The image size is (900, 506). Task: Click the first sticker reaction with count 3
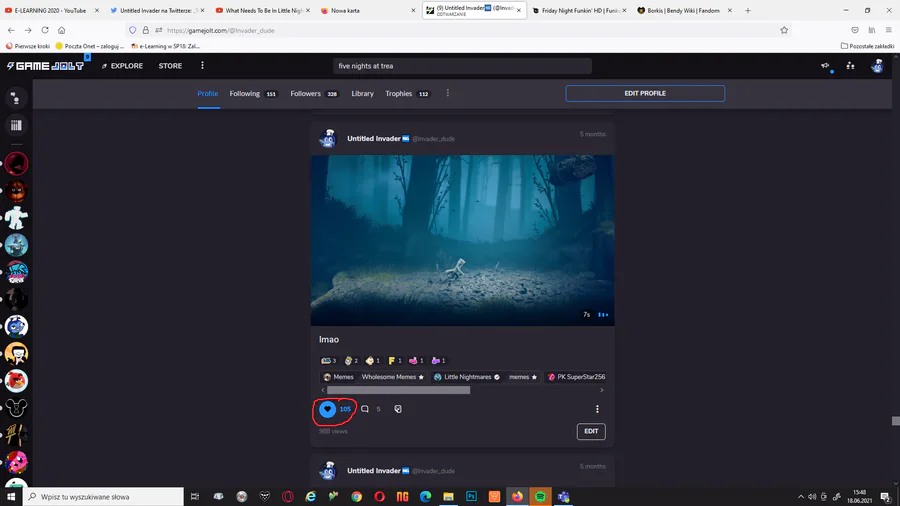point(329,361)
